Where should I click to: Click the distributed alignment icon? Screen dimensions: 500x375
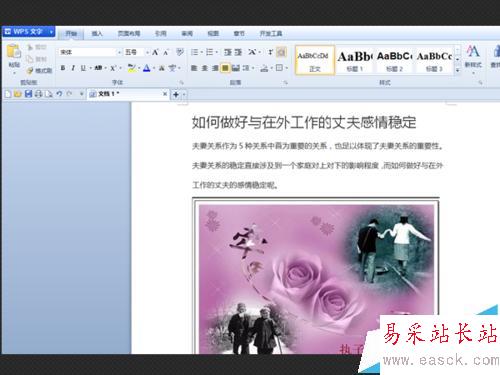pos(236,68)
